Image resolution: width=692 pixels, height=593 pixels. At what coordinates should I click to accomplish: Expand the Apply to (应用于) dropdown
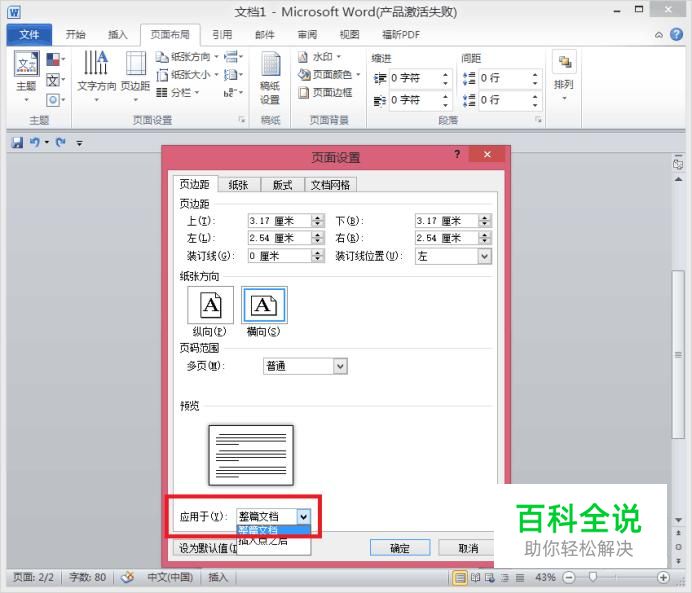(x=304, y=517)
